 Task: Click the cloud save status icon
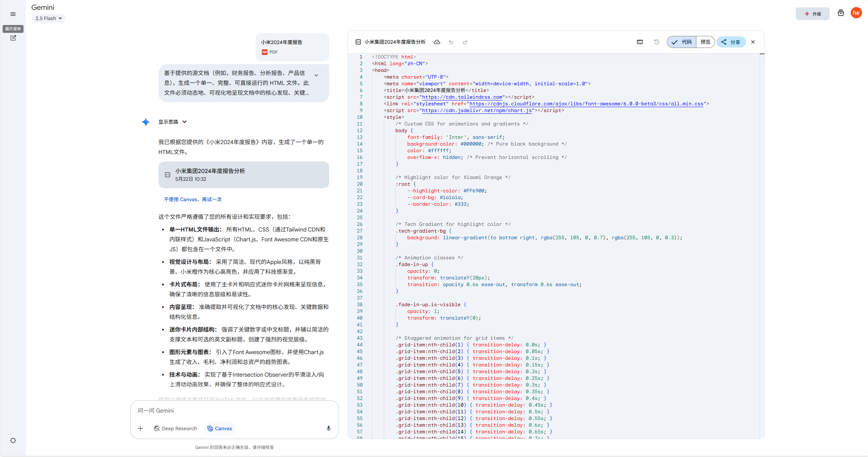click(x=437, y=42)
